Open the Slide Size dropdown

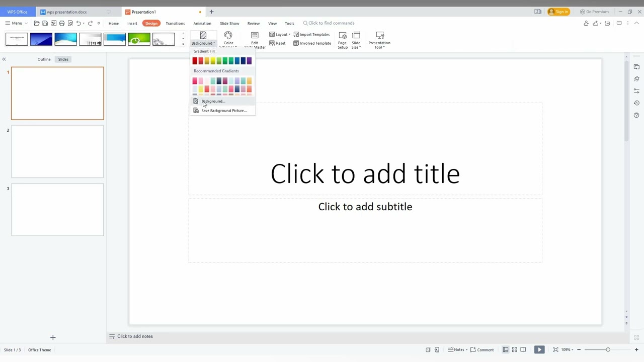[356, 40]
